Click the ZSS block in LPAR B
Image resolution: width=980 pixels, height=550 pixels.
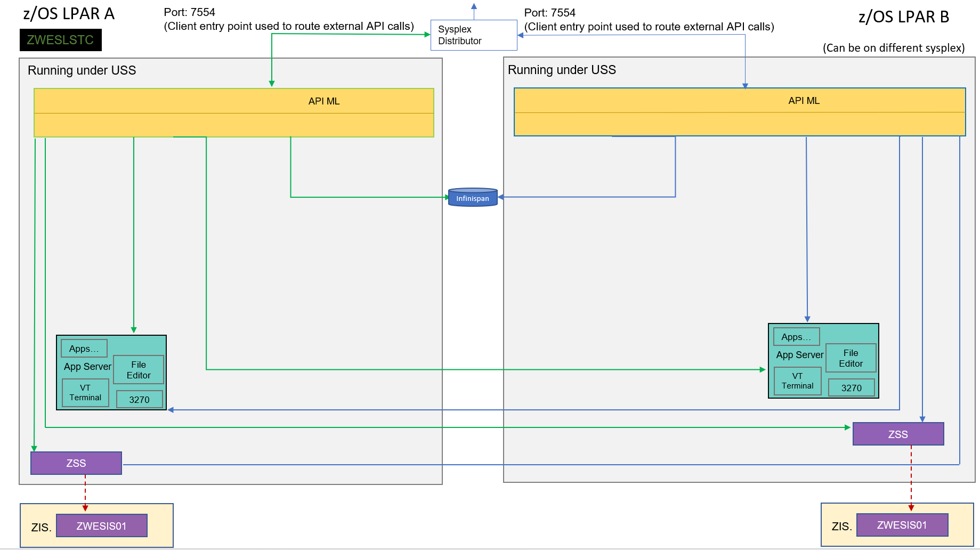click(898, 433)
